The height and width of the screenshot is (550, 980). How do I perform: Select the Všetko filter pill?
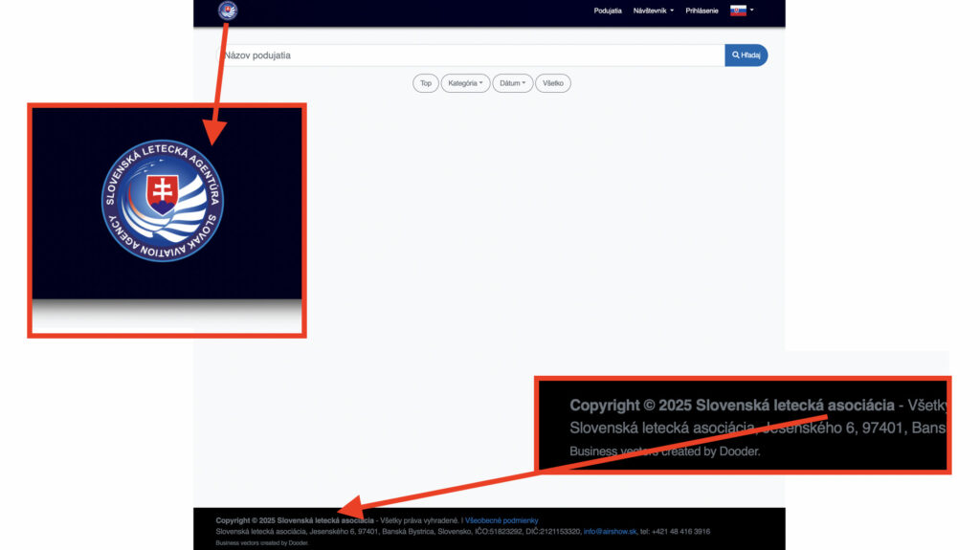(553, 83)
